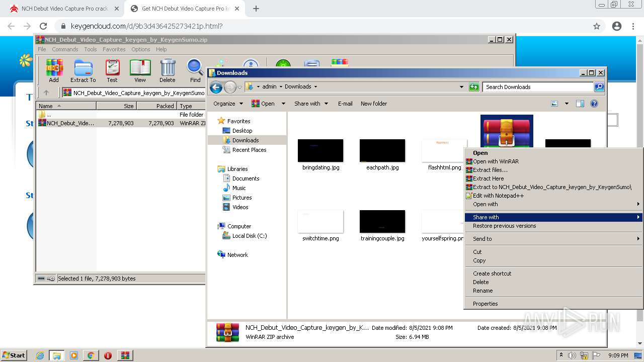Reload the browser page

[x=43, y=26]
